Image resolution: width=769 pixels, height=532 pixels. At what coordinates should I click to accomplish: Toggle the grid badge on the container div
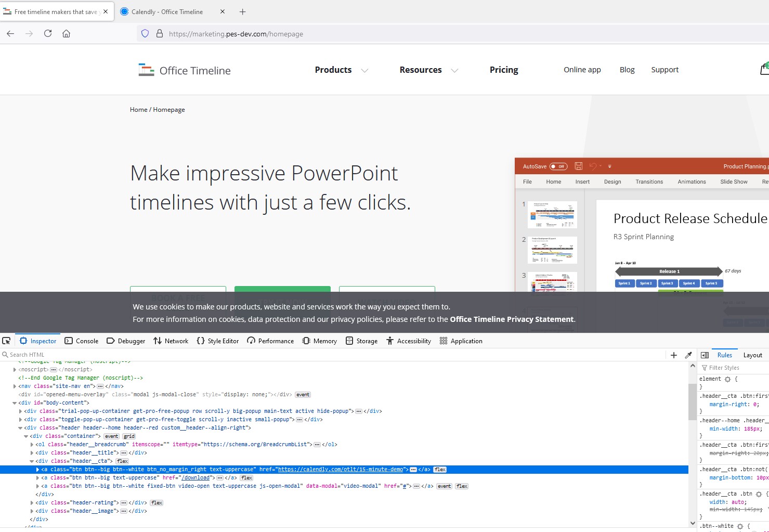point(128,436)
